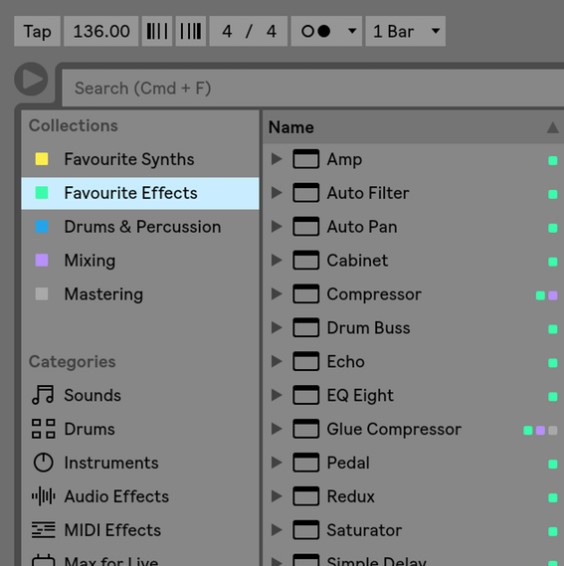Click the phase nudge down icon
The width and height of the screenshot is (564, 566).
(x=157, y=31)
